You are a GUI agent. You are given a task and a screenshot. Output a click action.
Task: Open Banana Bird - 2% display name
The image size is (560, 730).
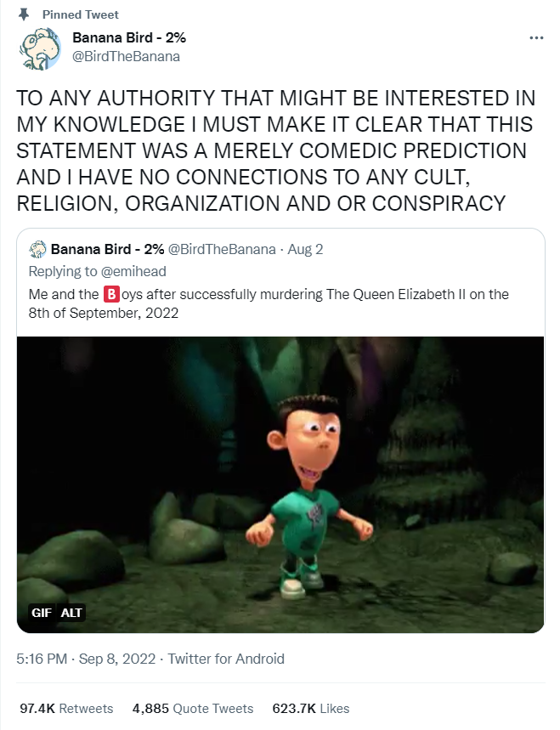(129, 37)
